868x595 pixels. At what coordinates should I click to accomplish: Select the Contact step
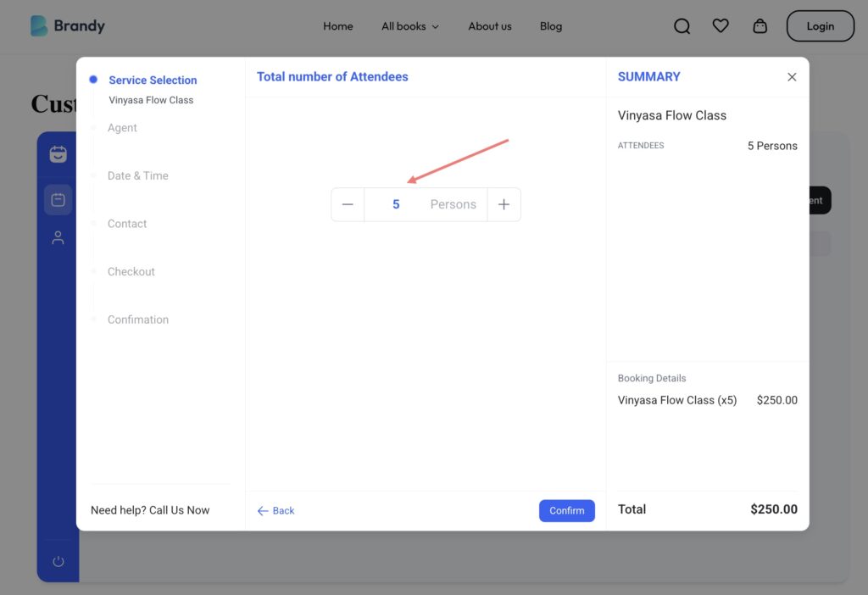pyautogui.click(x=127, y=224)
